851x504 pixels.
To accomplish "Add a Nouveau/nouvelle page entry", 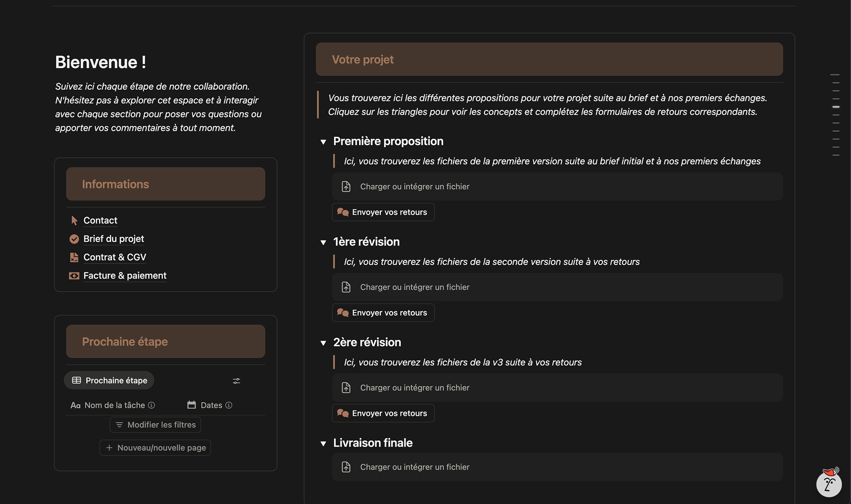I will pyautogui.click(x=155, y=448).
